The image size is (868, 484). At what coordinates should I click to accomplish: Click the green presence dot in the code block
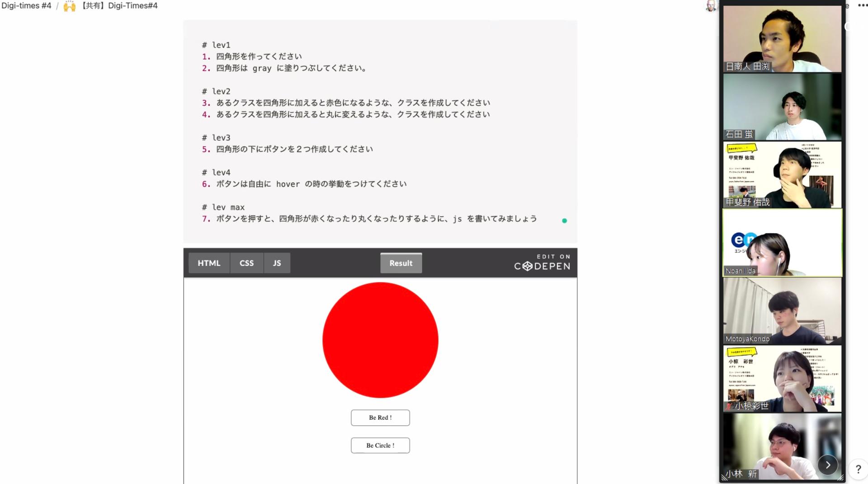(x=564, y=221)
